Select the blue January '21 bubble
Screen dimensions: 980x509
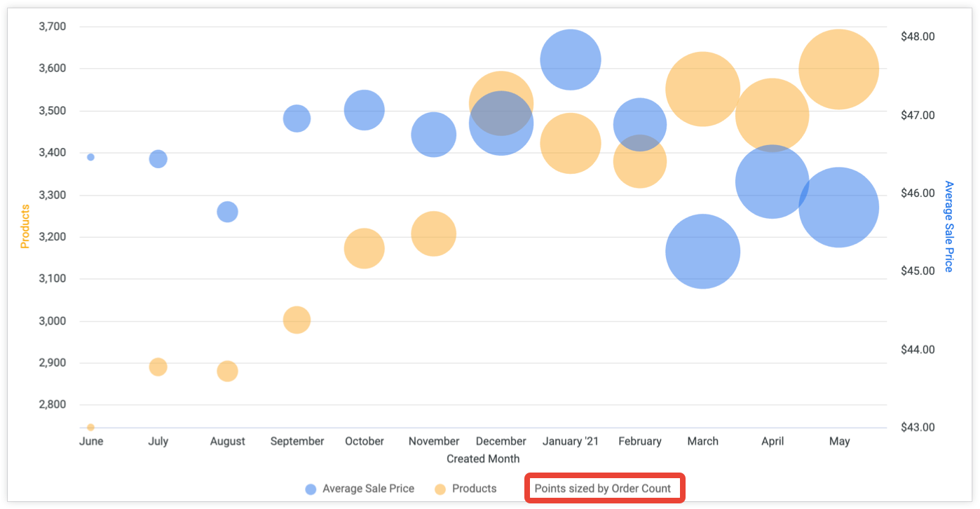pos(571,60)
